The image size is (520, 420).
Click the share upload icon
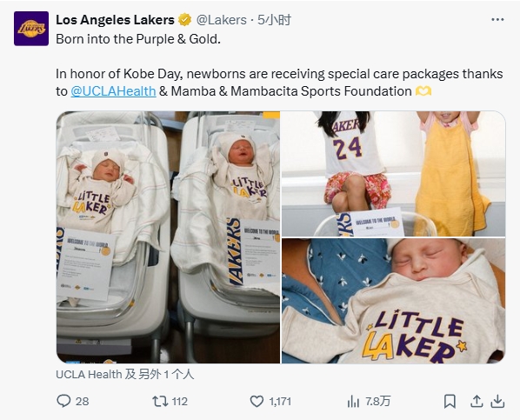click(477, 401)
